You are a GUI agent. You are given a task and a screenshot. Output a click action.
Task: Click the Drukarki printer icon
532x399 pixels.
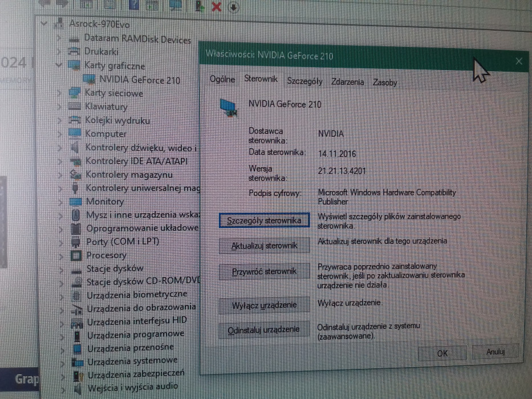(74, 51)
